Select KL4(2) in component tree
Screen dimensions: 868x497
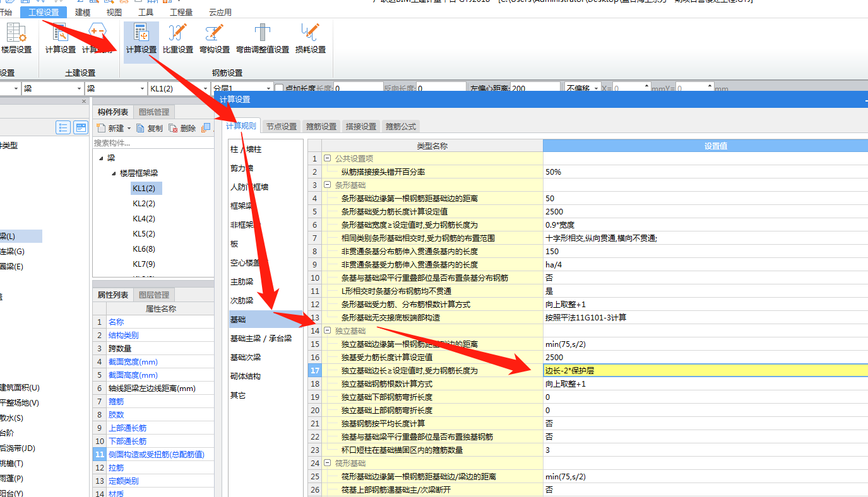pyautogui.click(x=144, y=218)
